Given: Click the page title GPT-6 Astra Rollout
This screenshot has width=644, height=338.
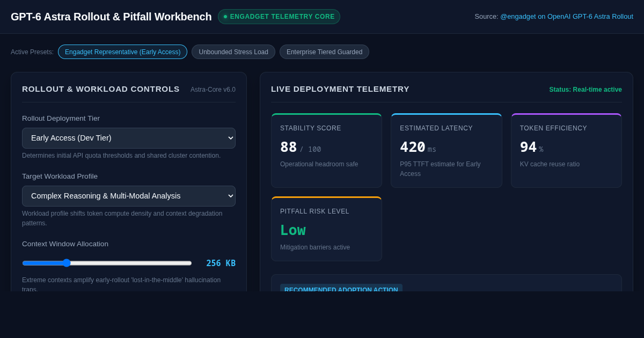Looking at the screenshot, I should tap(111, 17).
